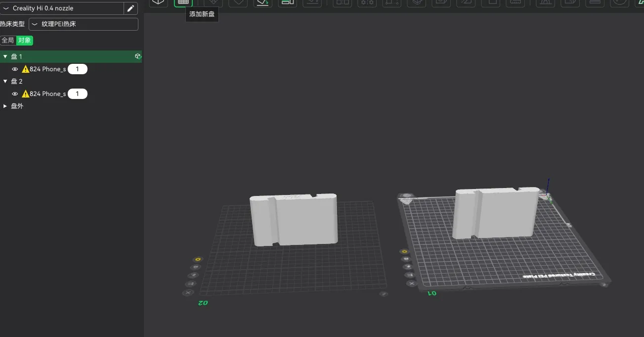This screenshot has width=644, height=337.
Task: Click the warning icon on 盘 2's Phone_s object
Action: point(26,94)
